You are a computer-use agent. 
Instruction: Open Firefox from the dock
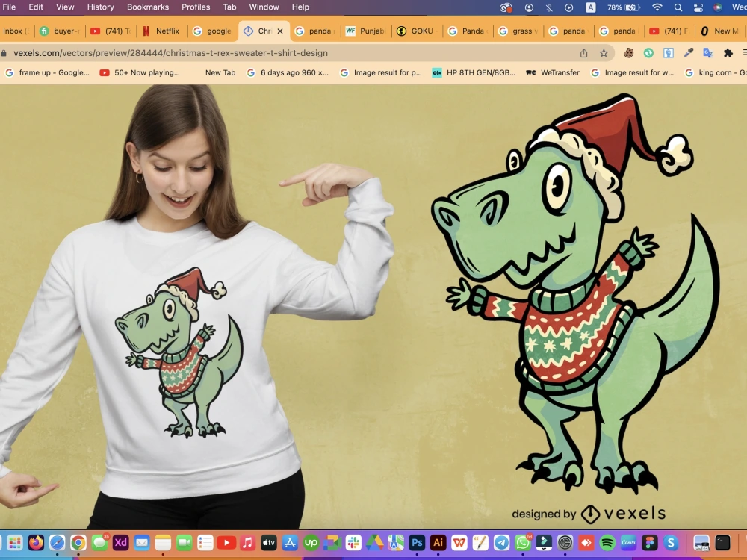36,542
